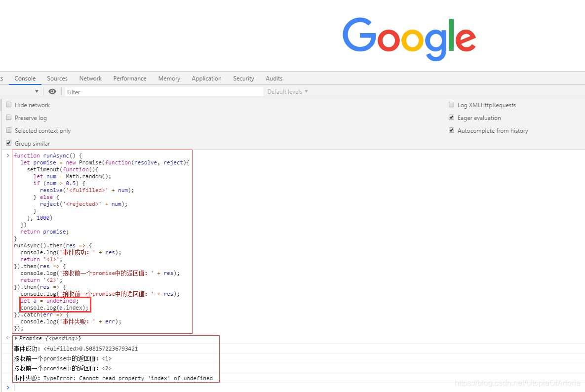
Task: Select log line ending with <1>
Action: [x=63, y=358]
